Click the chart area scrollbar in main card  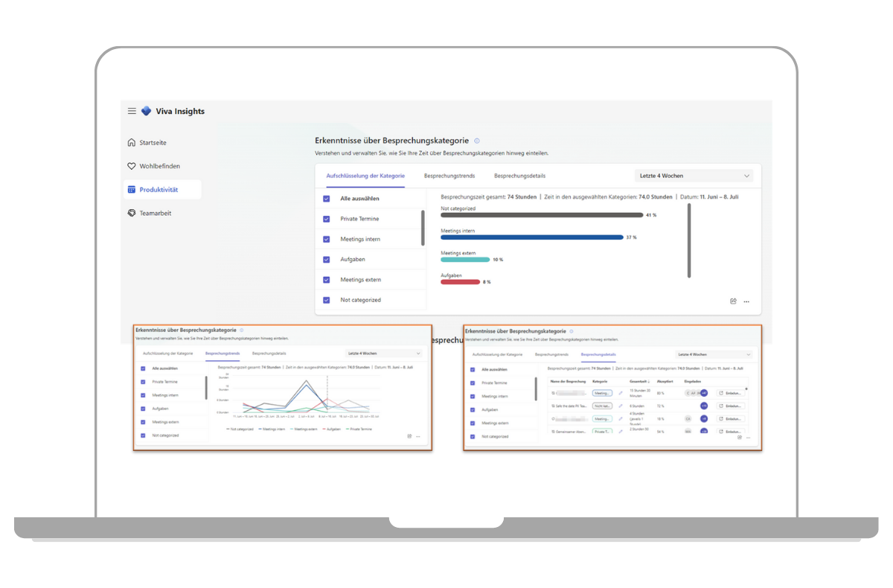coord(689,240)
